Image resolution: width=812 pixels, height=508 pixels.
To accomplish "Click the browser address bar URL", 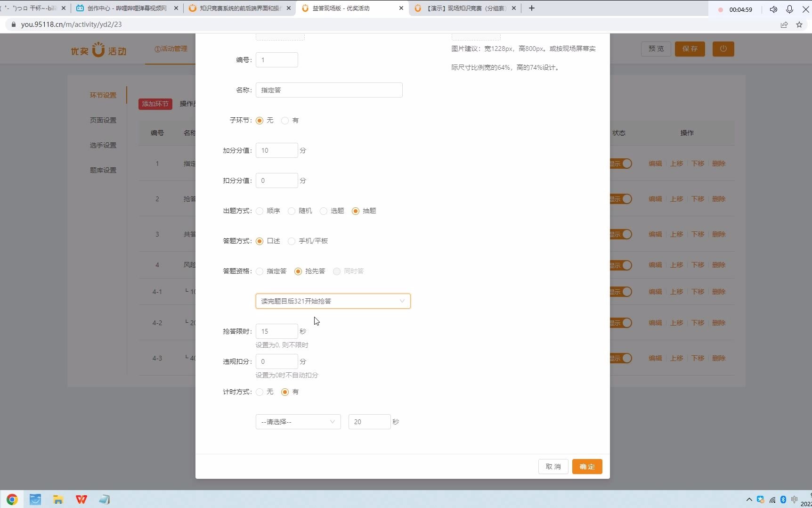I will coord(72,25).
